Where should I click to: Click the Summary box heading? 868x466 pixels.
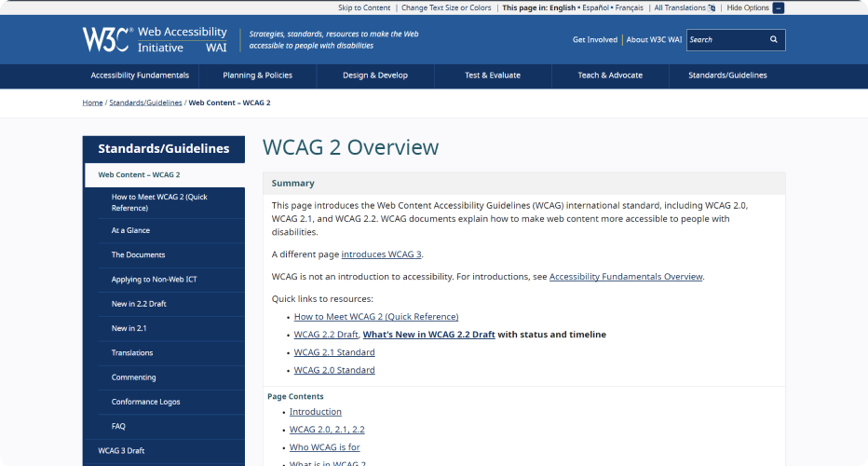click(292, 183)
